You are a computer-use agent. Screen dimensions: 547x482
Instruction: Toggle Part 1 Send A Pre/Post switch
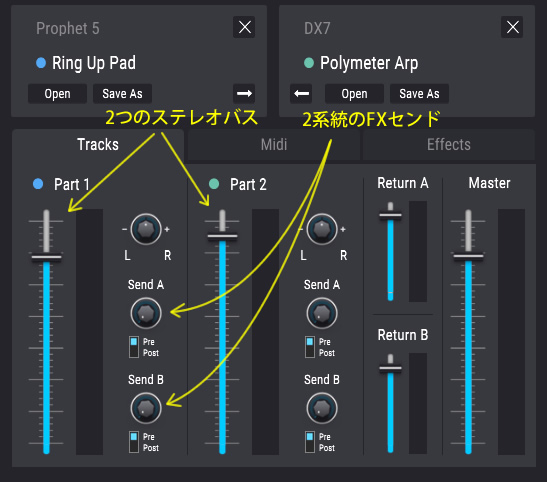tap(134, 347)
